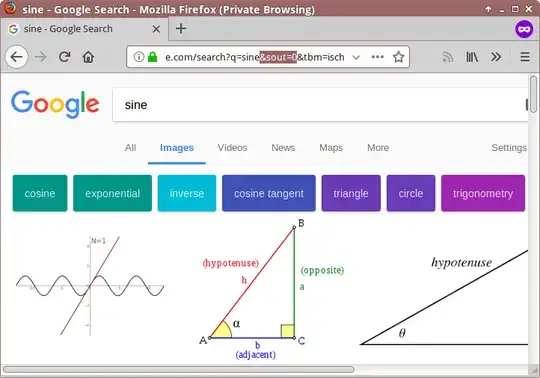
Task: Show site information with the info icon
Action: click(138, 57)
